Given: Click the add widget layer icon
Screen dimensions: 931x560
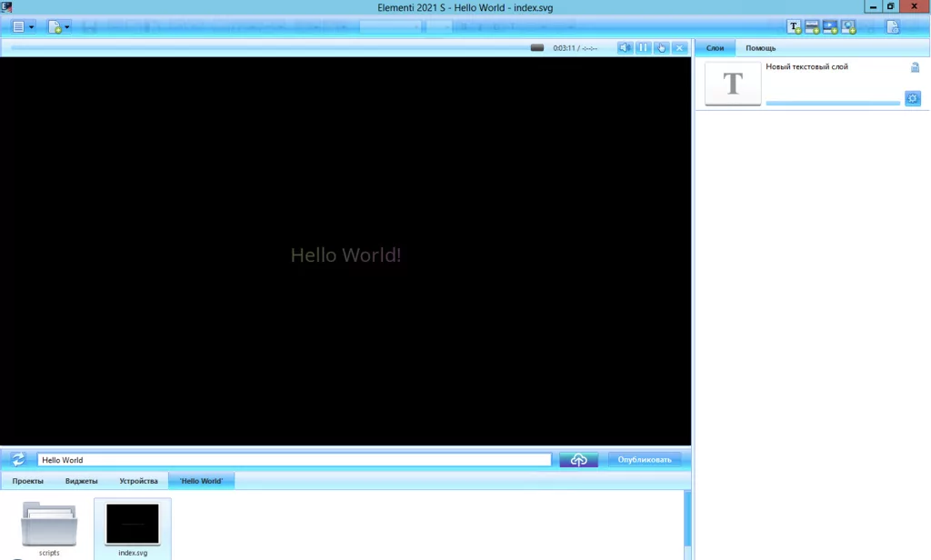Looking at the screenshot, I should pos(849,27).
